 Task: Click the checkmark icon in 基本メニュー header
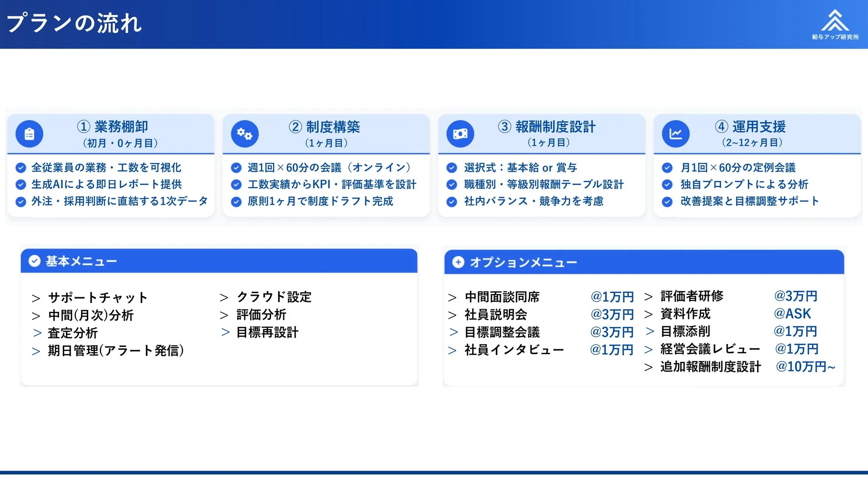coord(34,261)
